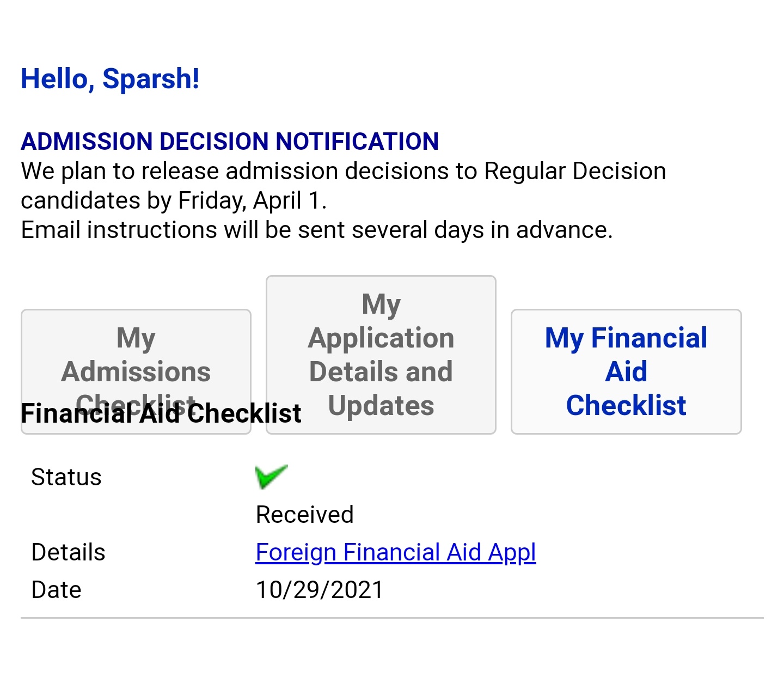The height and width of the screenshot is (683, 784).
Task: Open the My Admissions Checklist tab
Action: [136, 354]
